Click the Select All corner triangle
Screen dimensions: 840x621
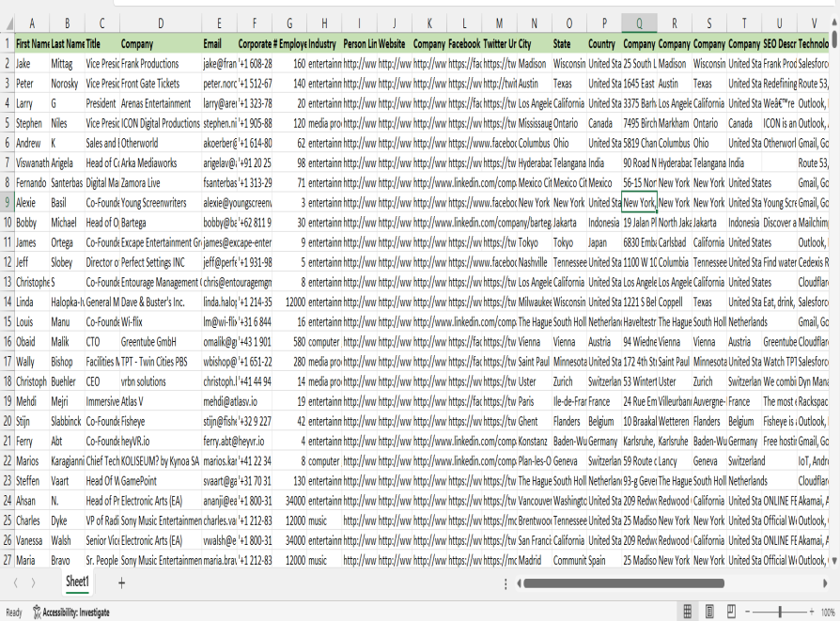click(x=7, y=23)
